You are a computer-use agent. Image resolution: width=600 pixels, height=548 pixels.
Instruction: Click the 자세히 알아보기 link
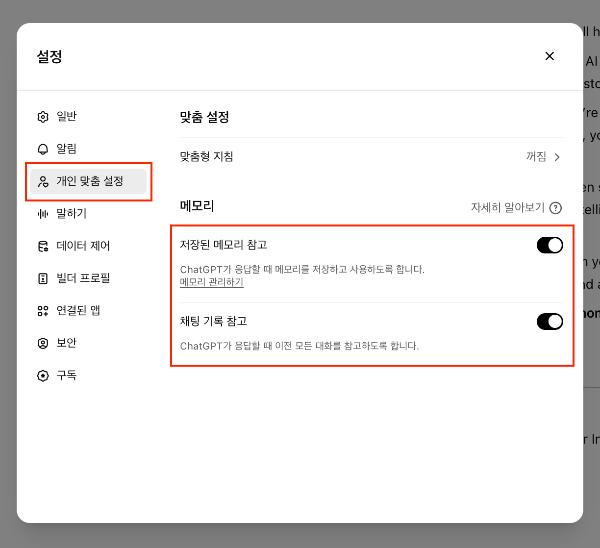(507, 207)
